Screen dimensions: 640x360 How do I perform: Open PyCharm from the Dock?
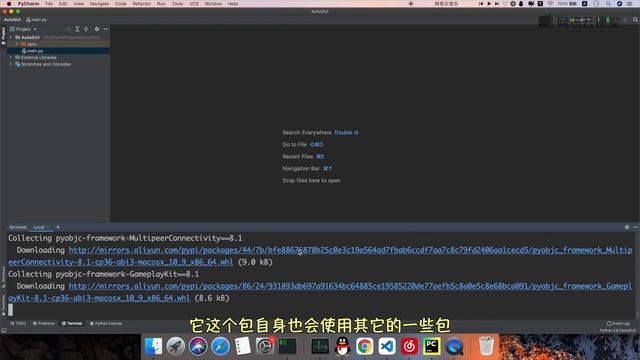pos(432,346)
